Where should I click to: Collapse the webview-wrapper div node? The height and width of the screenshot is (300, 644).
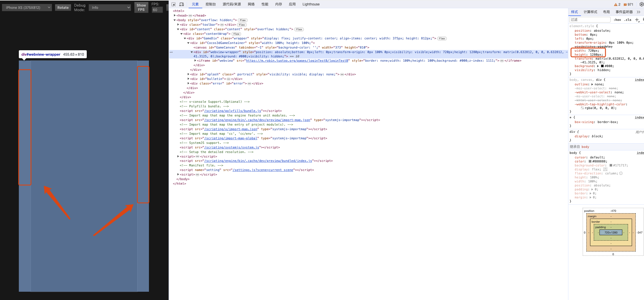tap(192, 52)
